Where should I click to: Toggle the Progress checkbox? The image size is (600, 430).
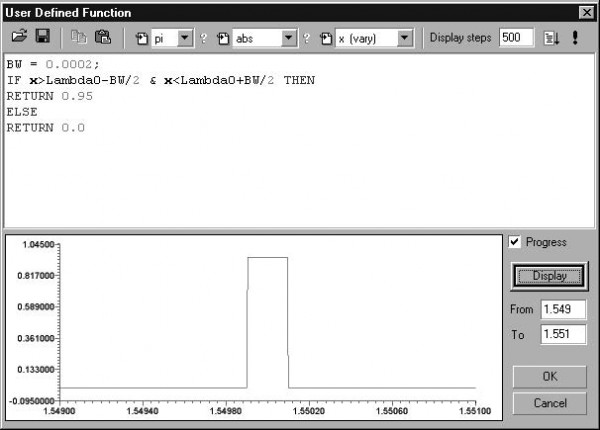(x=514, y=242)
